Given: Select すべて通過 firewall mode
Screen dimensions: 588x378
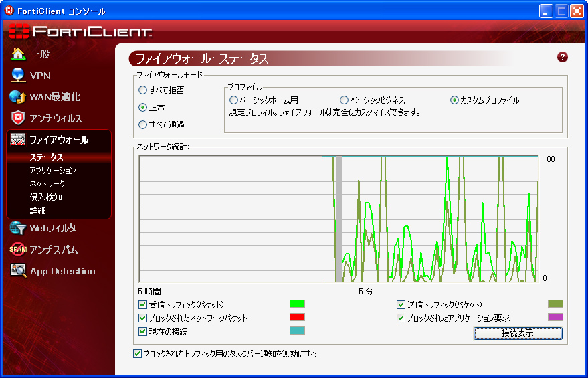Looking at the screenshot, I should pos(142,124).
